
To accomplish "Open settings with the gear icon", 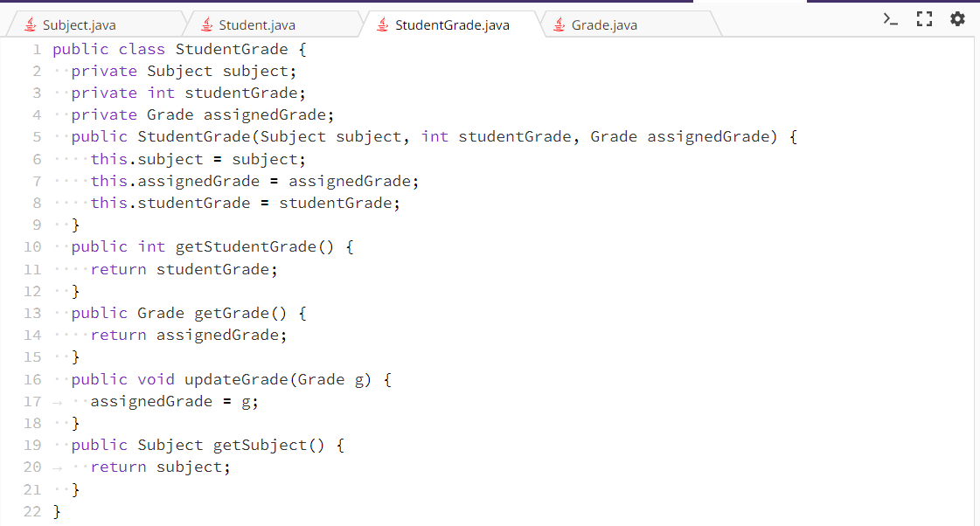I will coord(957,17).
